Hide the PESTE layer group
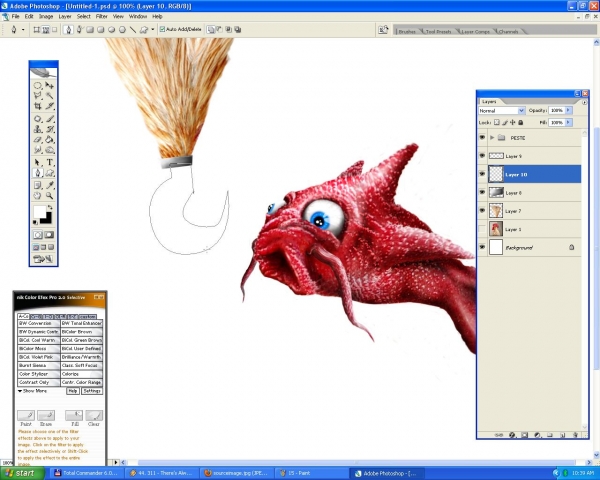 click(x=482, y=137)
